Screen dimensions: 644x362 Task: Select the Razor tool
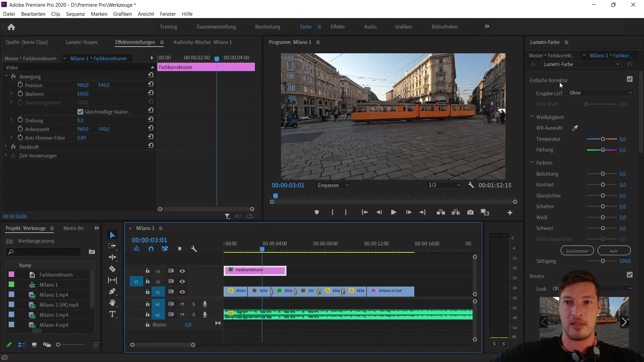coord(112,269)
